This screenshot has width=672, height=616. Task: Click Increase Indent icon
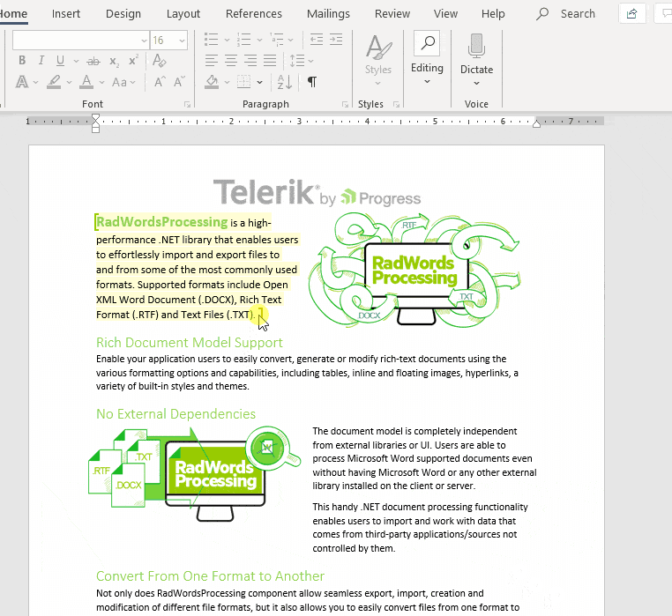pos(336,40)
